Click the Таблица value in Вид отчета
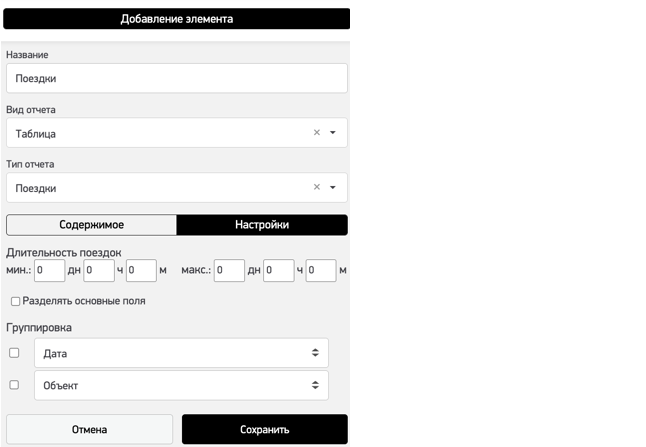Screen dimensions: 646x447 (35, 134)
